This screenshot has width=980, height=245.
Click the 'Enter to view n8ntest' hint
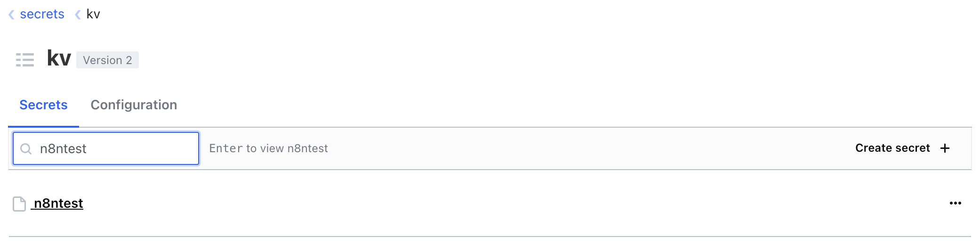(x=268, y=148)
